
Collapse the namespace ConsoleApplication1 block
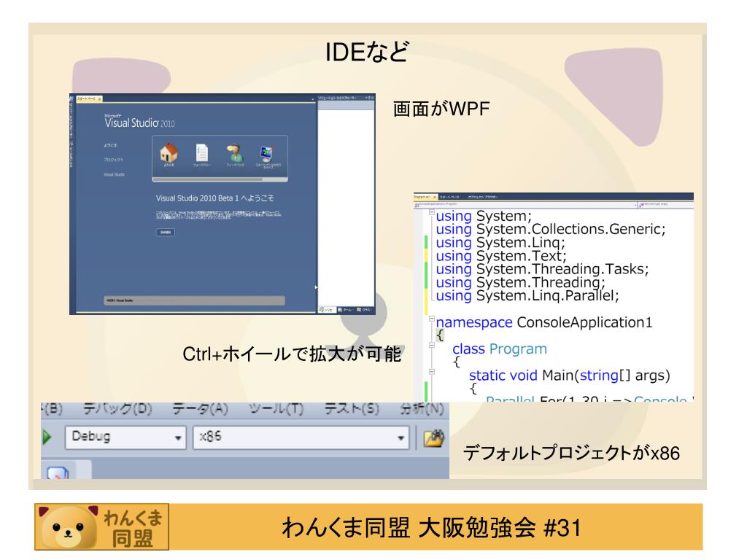tap(432, 318)
